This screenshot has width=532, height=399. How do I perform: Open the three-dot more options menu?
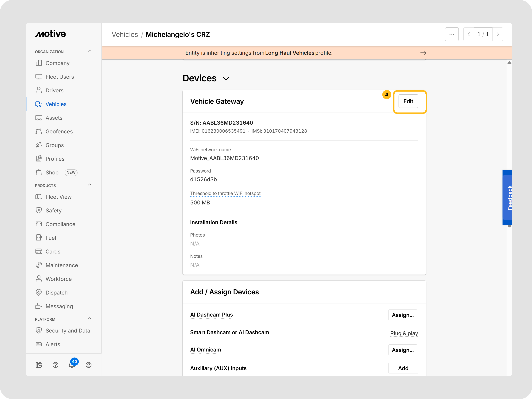click(x=451, y=34)
